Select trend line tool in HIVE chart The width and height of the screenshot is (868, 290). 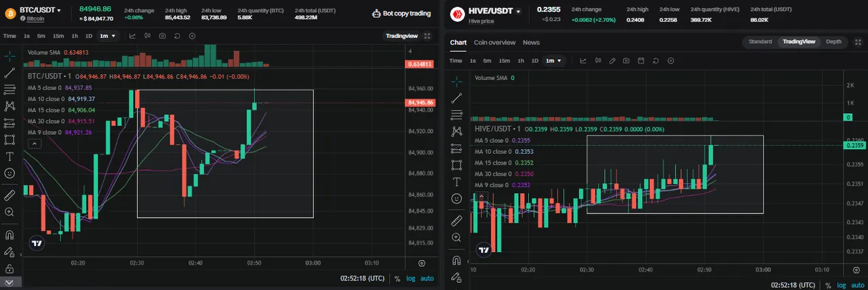456,98
